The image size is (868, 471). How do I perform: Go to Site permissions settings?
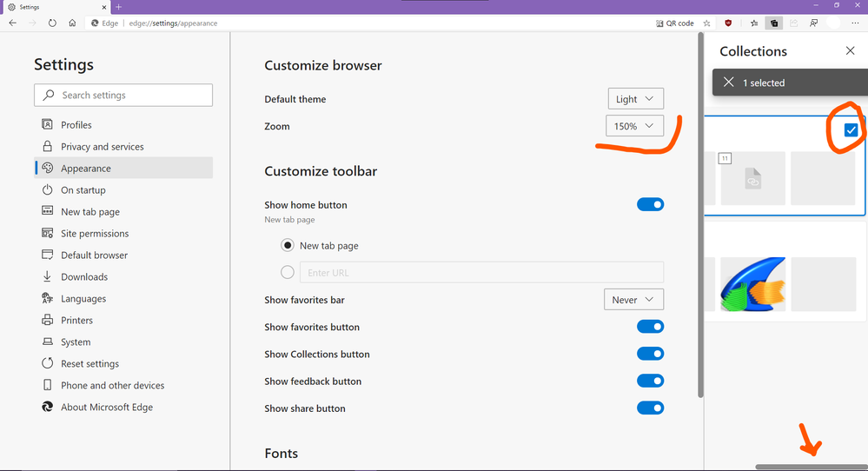click(x=124, y=233)
